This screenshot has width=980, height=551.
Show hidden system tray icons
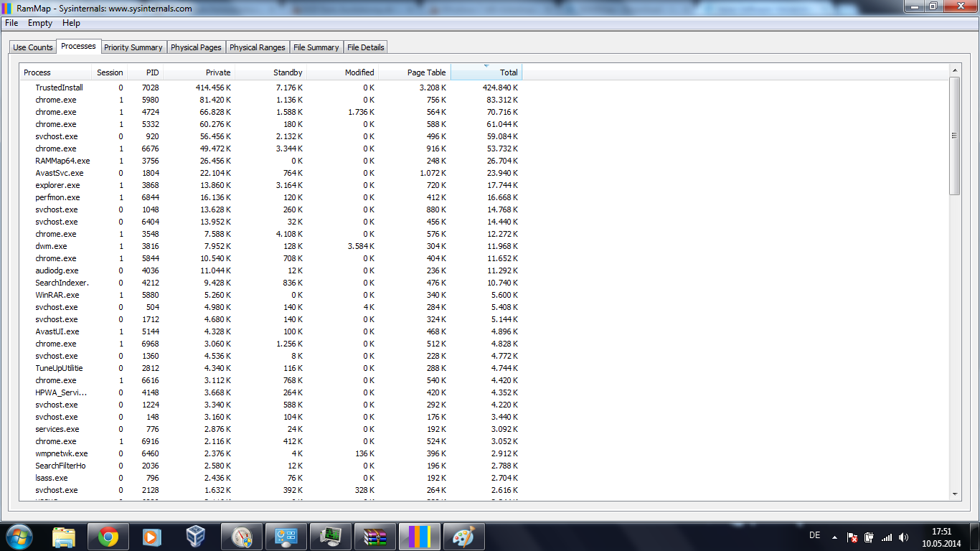834,537
